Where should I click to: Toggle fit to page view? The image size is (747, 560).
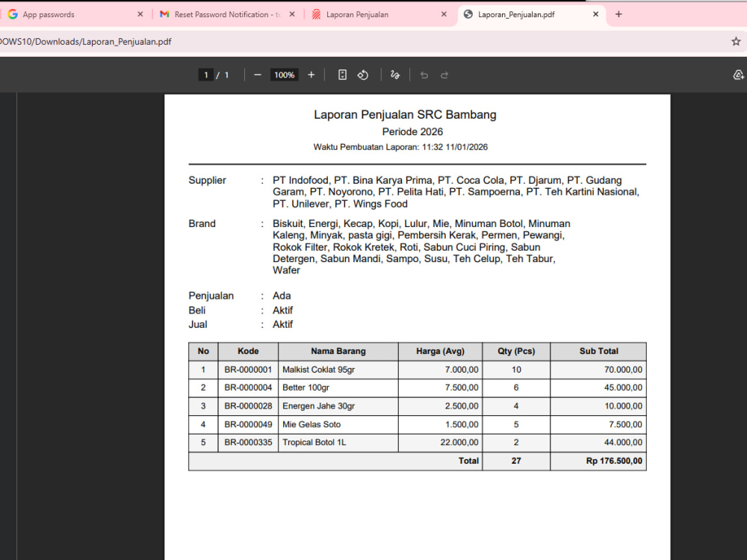[x=342, y=75]
